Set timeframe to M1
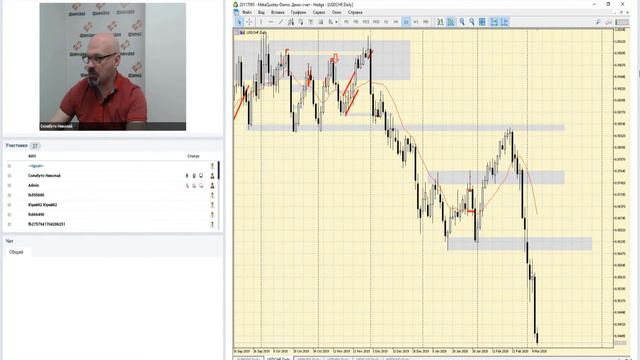Viewport: 640px width, 360px height. [347, 22]
